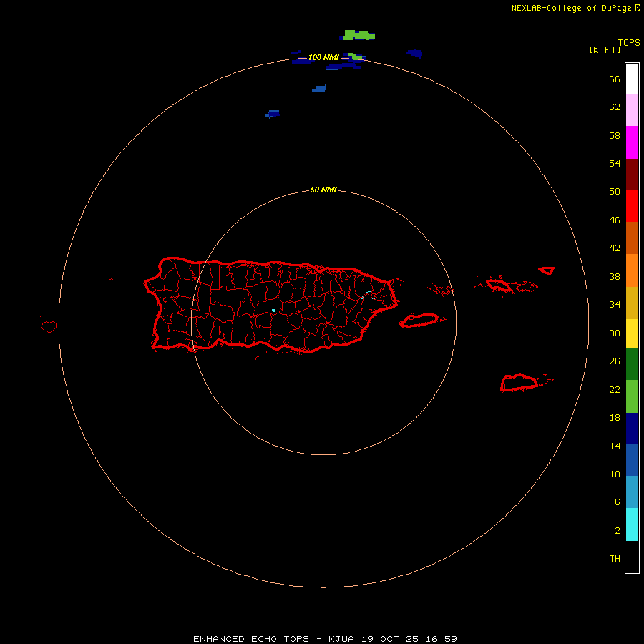Click the gold legend swatch

click(x=632, y=303)
